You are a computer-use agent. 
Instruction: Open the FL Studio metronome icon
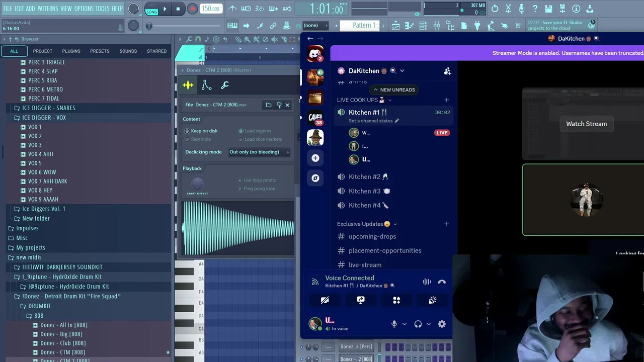tap(233, 9)
